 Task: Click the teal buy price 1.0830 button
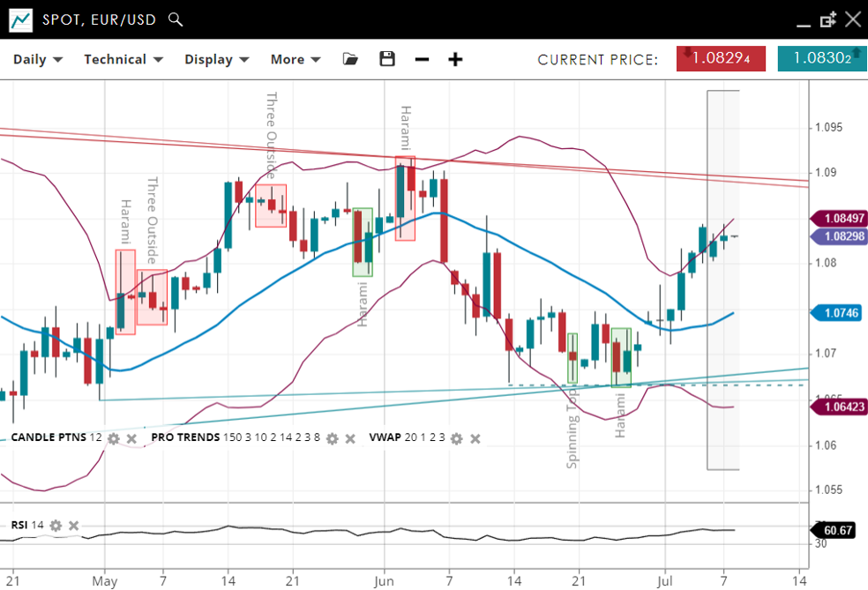pyautogui.click(x=820, y=58)
